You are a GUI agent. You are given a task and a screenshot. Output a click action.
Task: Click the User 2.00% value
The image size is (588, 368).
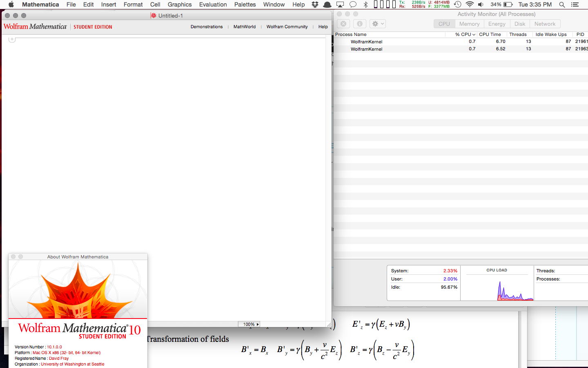(x=450, y=279)
